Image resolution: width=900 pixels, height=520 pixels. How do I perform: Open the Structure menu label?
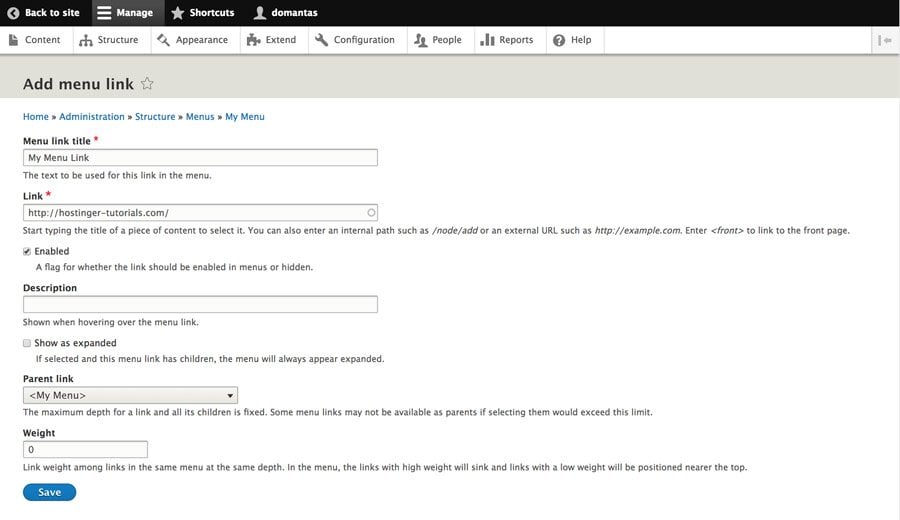click(118, 40)
